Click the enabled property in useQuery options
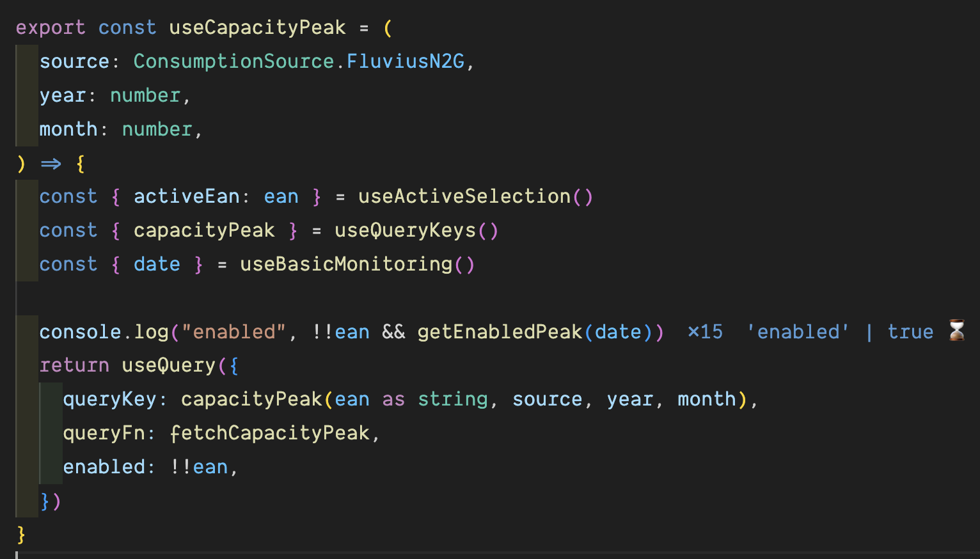 104,467
